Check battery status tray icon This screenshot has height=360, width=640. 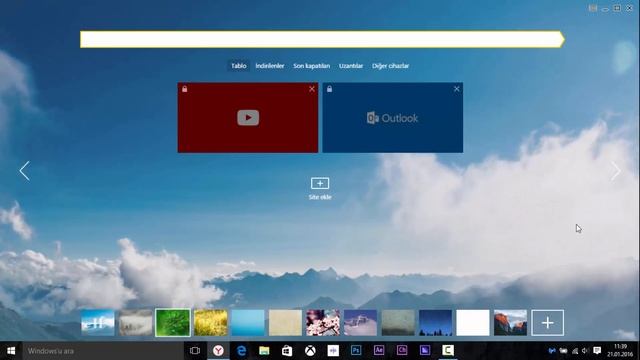[x=563, y=351]
